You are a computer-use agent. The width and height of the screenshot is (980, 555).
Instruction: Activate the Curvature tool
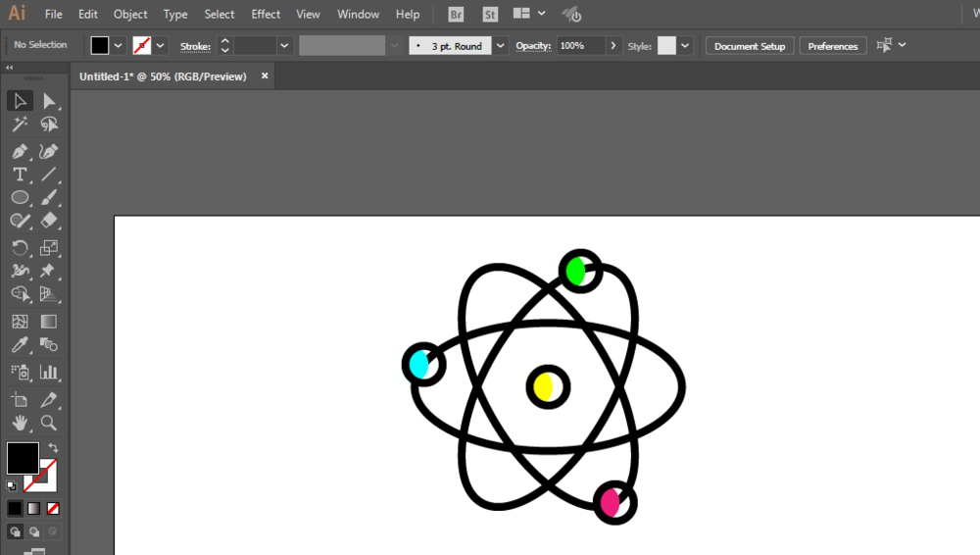coord(49,151)
